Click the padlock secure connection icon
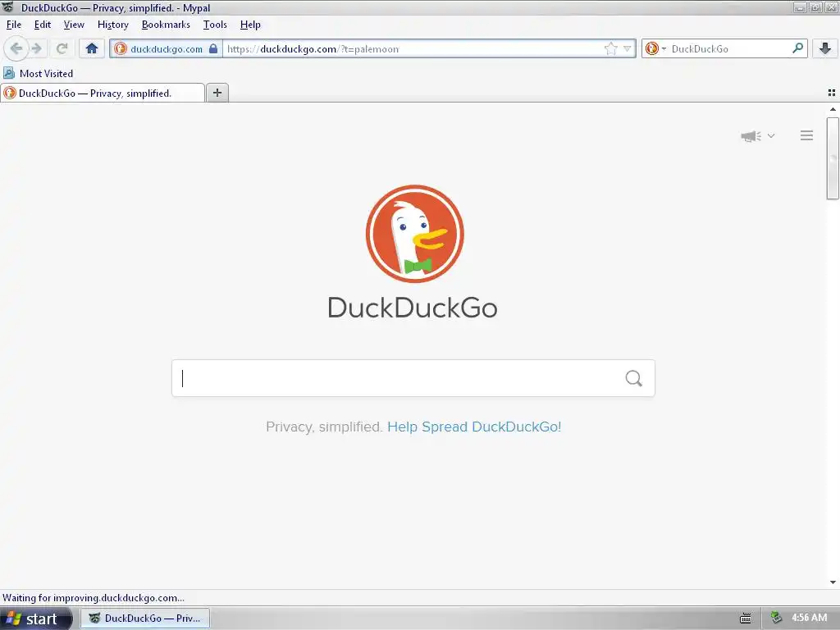 (213, 48)
